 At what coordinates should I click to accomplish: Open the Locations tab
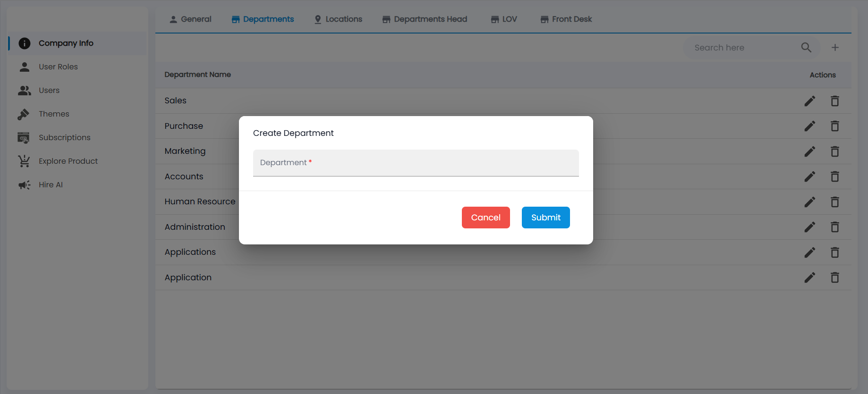(x=338, y=19)
